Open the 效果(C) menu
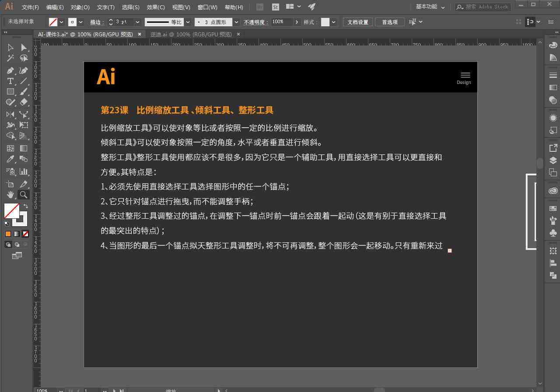The image size is (560, 392). click(x=156, y=7)
